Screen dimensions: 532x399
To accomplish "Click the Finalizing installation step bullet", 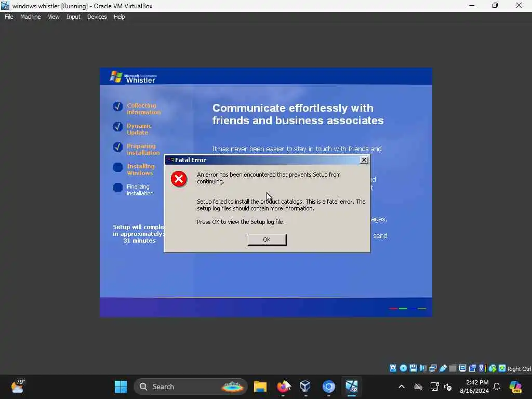I will [x=118, y=188].
